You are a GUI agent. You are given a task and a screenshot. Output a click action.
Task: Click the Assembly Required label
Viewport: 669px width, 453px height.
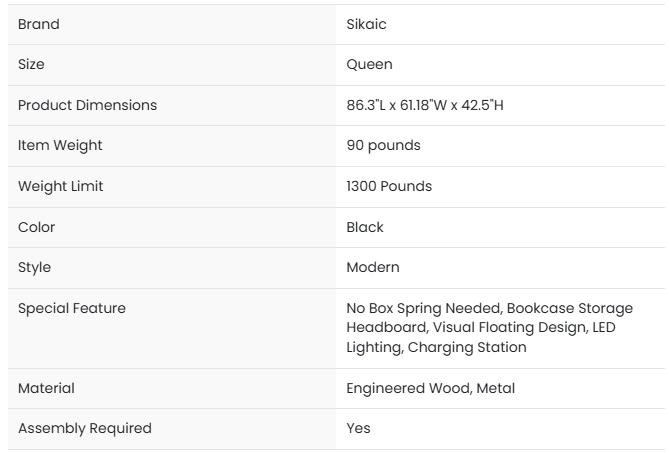pyautogui.click(x=85, y=428)
